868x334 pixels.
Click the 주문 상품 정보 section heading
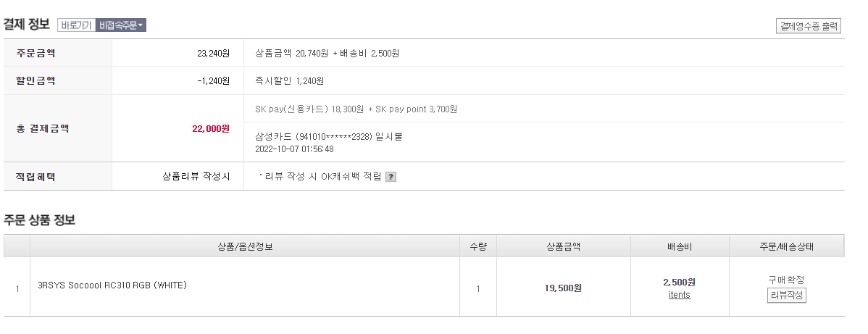click(x=40, y=220)
